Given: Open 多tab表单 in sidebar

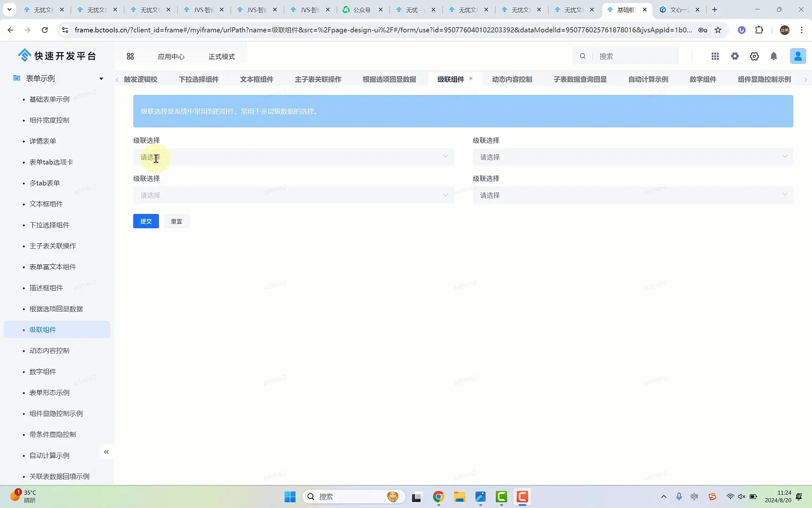Looking at the screenshot, I should click(45, 183).
